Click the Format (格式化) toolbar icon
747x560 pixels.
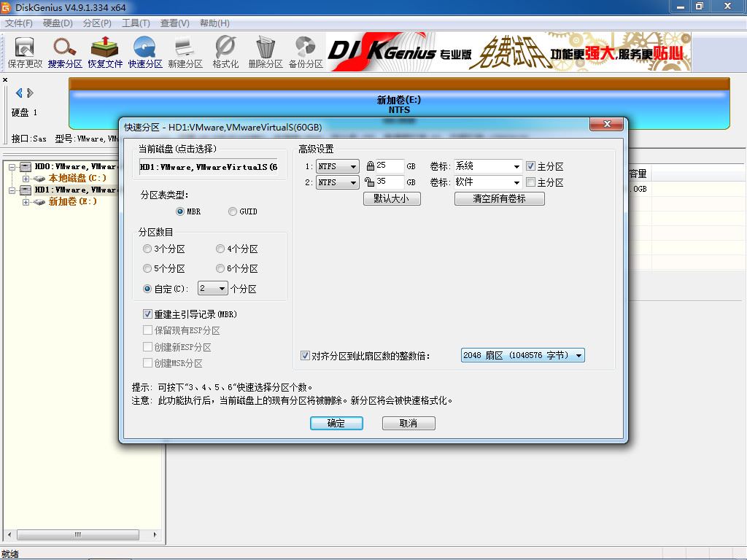point(225,52)
